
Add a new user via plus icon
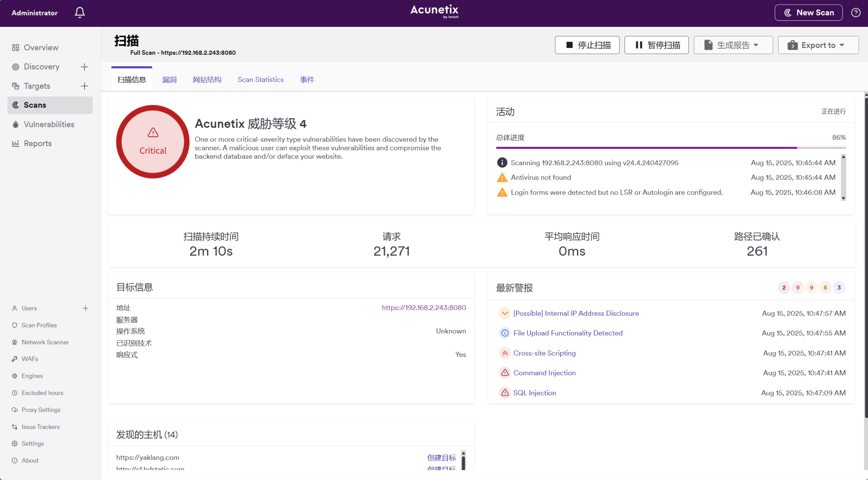(x=86, y=308)
